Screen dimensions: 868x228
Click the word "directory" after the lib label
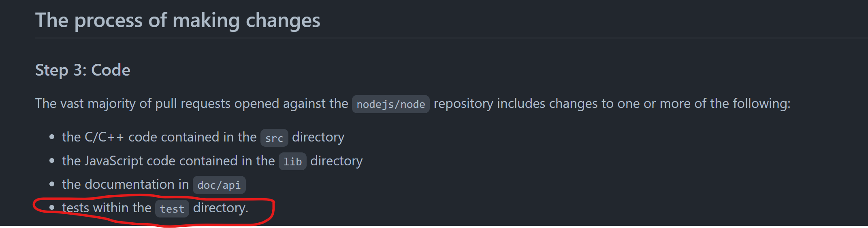[x=336, y=161]
